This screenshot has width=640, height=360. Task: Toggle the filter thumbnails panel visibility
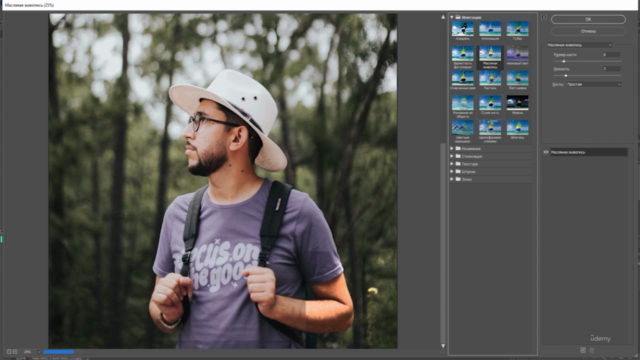coord(544,17)
